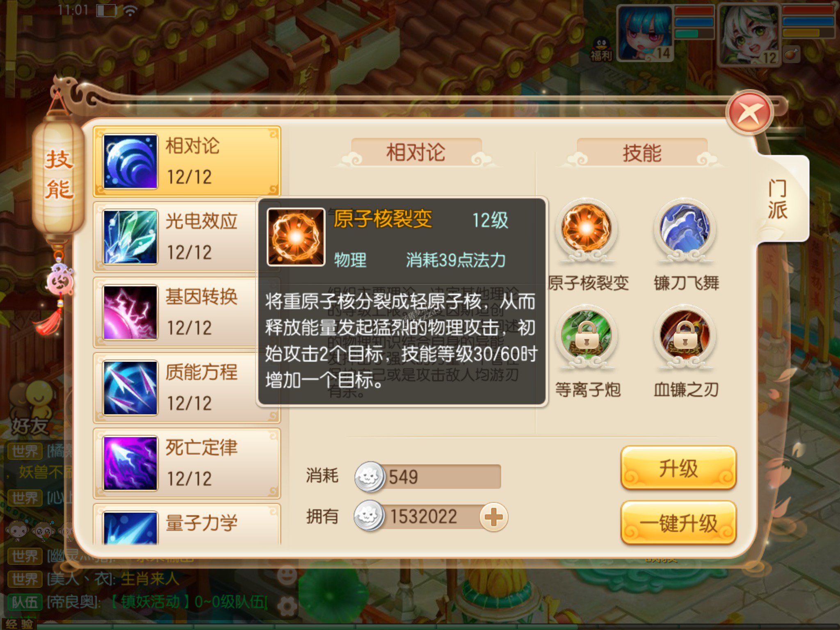
Task: Select the highlighted 相对论 skill entry
Action: coord(187,162)
